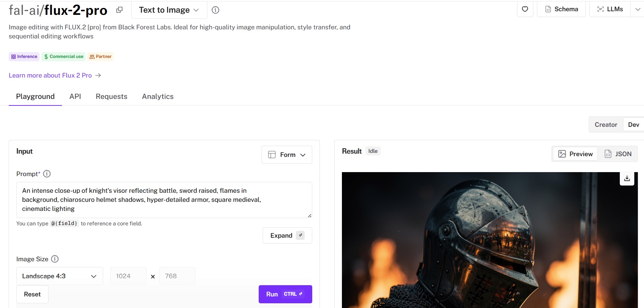Click the Schema button

(x=561, y=9)
